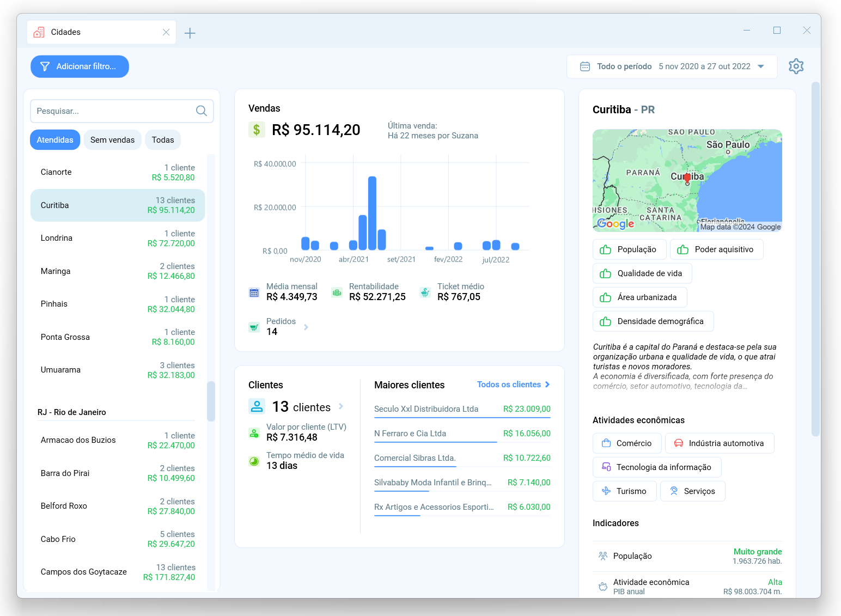Click the Serviços support agent icon

[x=674, y=491]
